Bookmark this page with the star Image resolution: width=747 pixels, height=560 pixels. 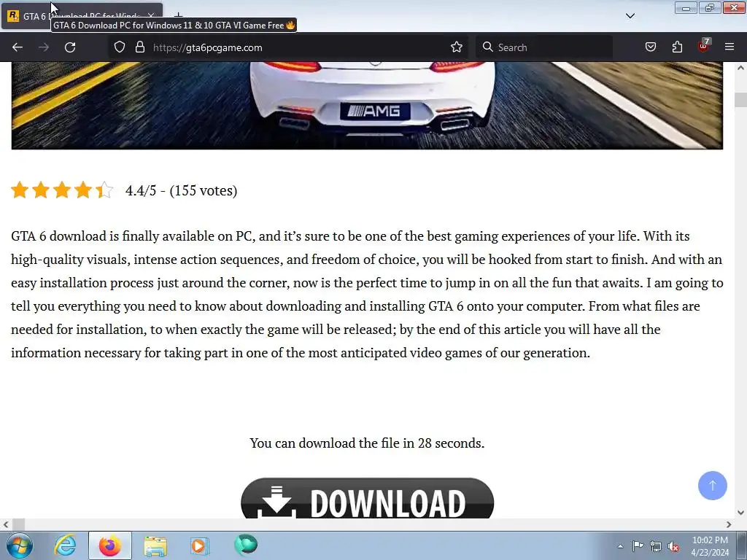pyautogui.click(x=457, y=47)
